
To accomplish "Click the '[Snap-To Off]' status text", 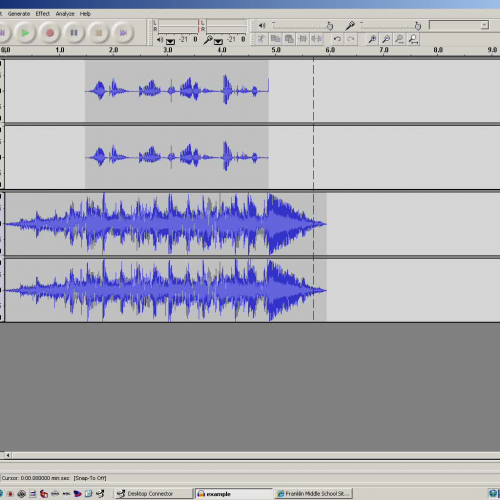I will click(x=90, y=478).
